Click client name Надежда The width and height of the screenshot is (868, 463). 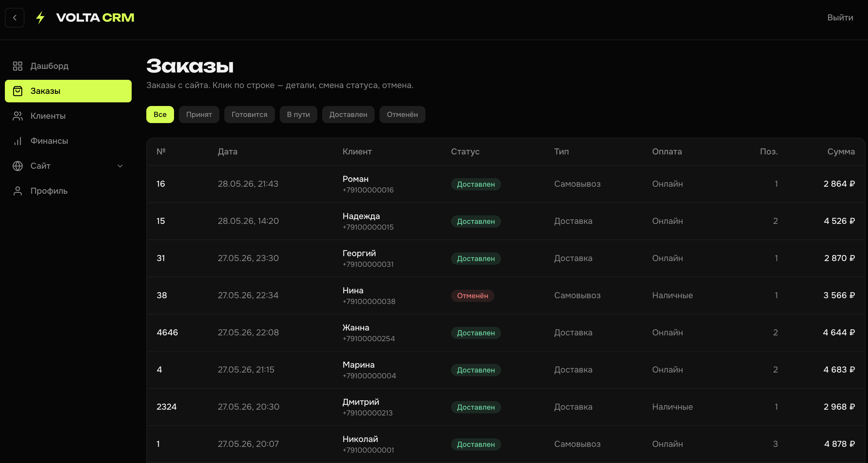361,216
